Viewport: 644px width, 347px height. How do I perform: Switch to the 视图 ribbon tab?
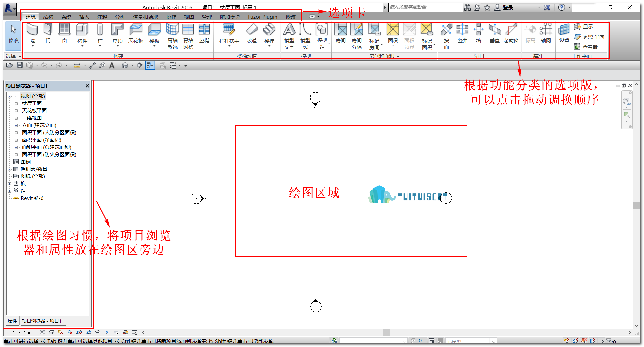189,17
